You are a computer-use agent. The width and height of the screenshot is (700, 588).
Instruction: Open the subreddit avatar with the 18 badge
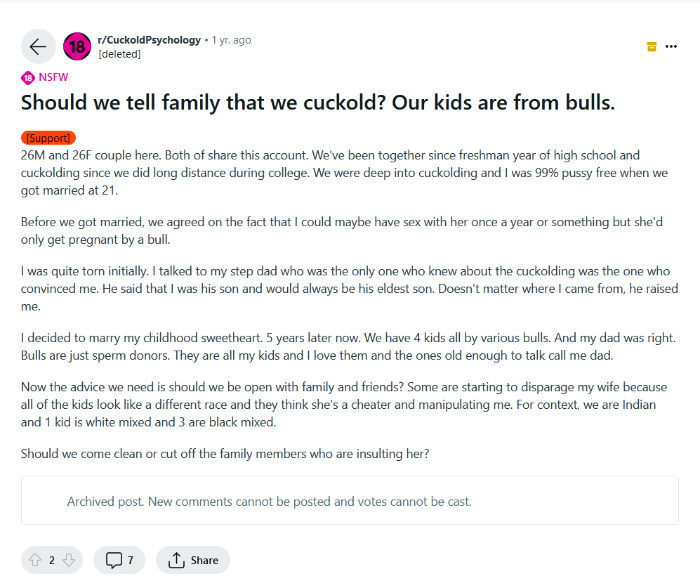77,46
